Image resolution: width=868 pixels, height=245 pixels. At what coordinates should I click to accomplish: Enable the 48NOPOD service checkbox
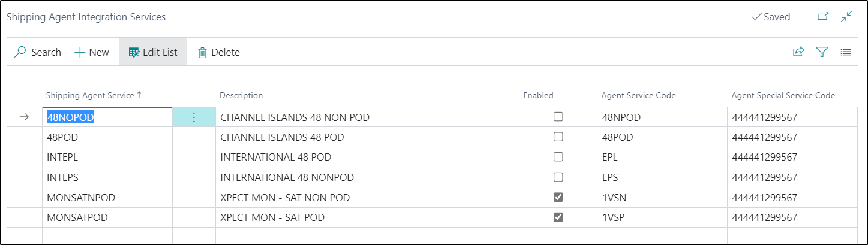click(558, 117)
